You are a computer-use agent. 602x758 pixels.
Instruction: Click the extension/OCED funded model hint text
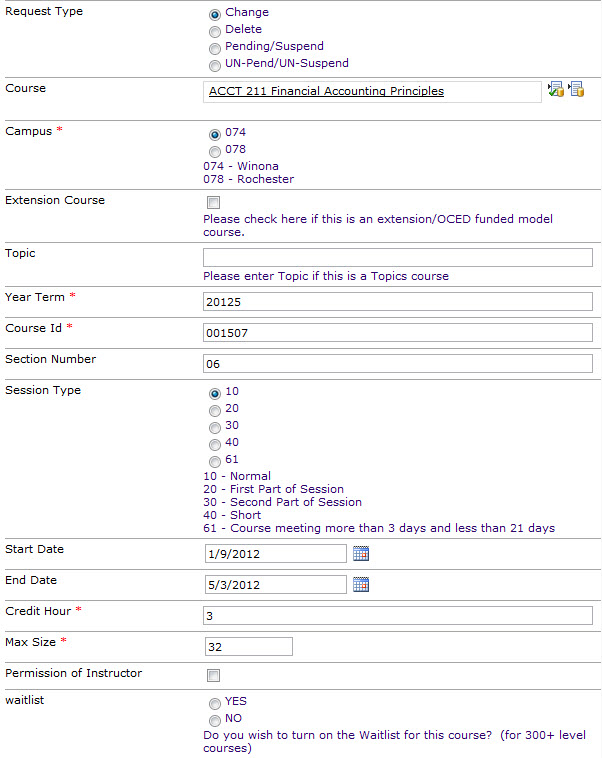pyautogui.click(x=378, y=225)
